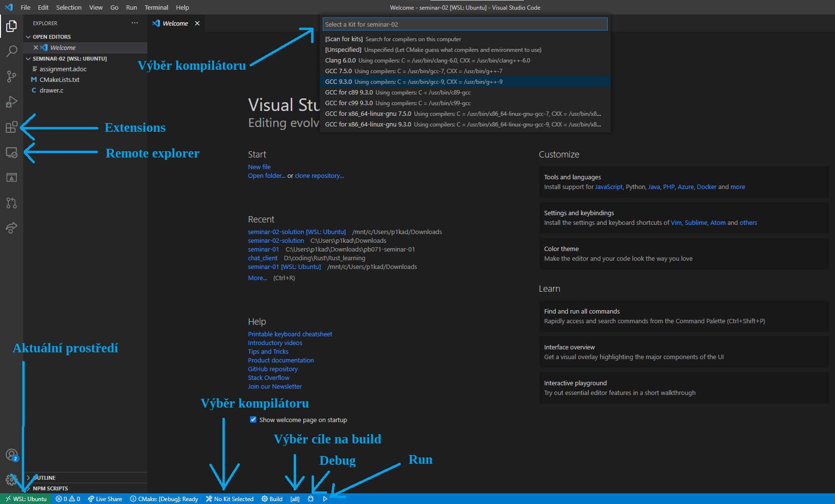Launch the debugger via bug icon

(x=311, y=499)
